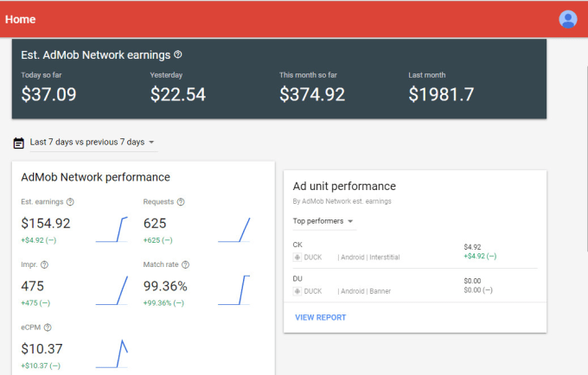Click the Android | Interstitial label
588x375 pixels.
370,257
